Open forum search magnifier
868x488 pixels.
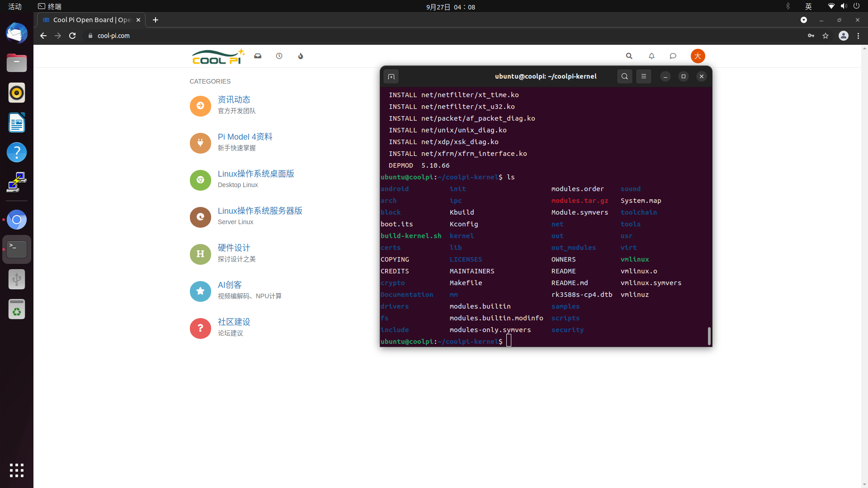click(x=629, y=56)
